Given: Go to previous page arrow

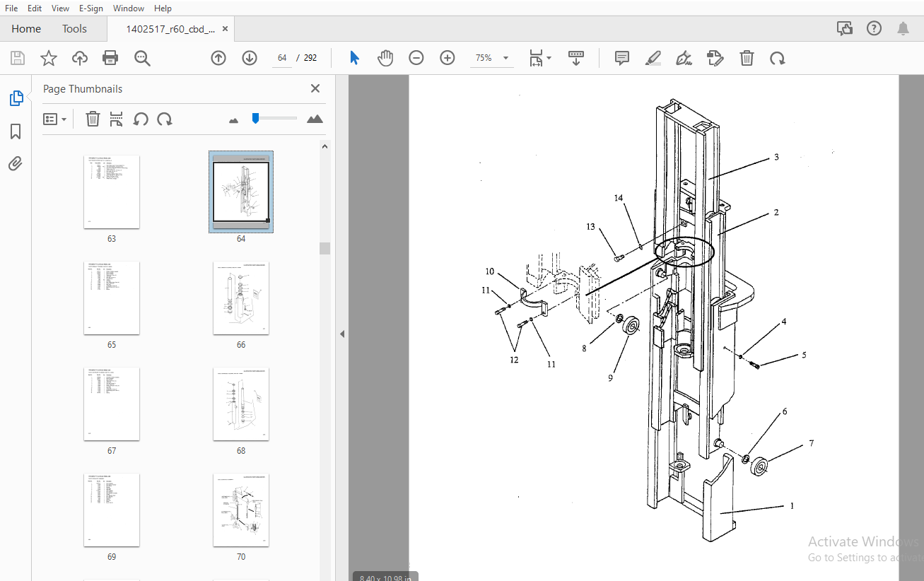Looking at the screenshot, I should [x=218, y=58].
